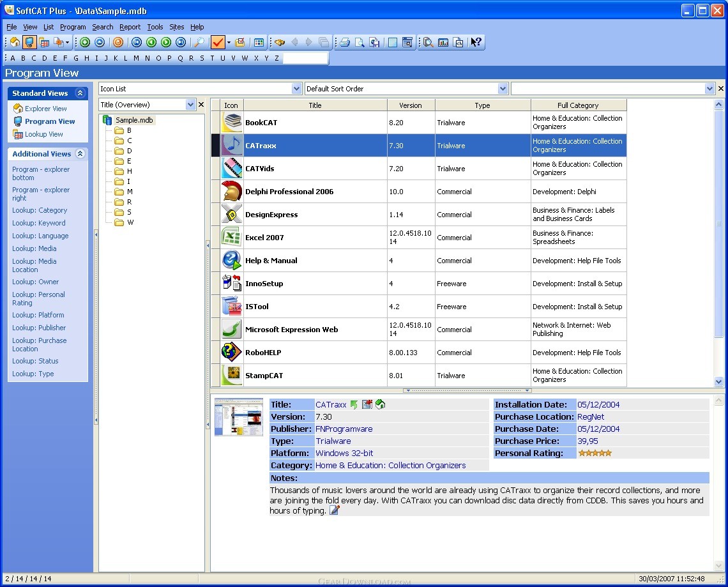
Task: Click the What's This help cursor icon
Action: click(476, 42)
